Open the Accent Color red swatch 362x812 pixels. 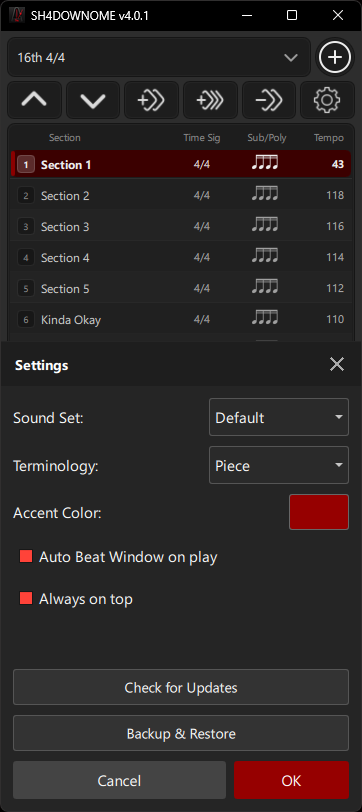tap(319, 512)
